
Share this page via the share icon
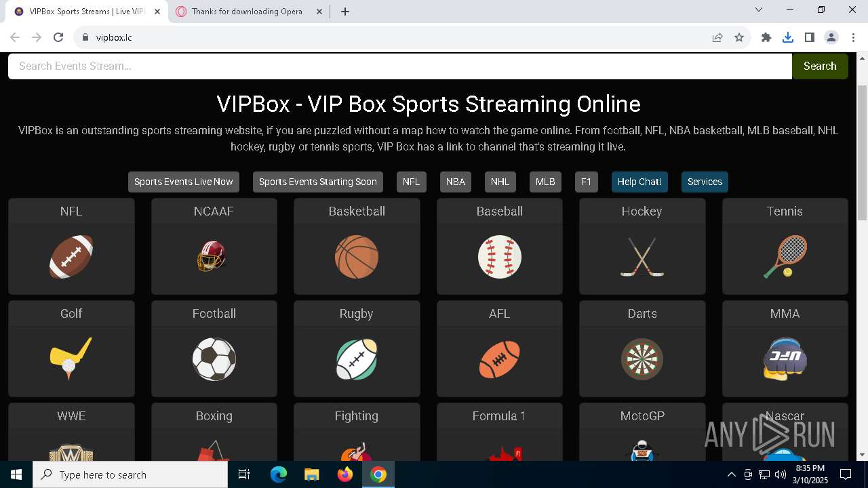click(x=717, y=37)
